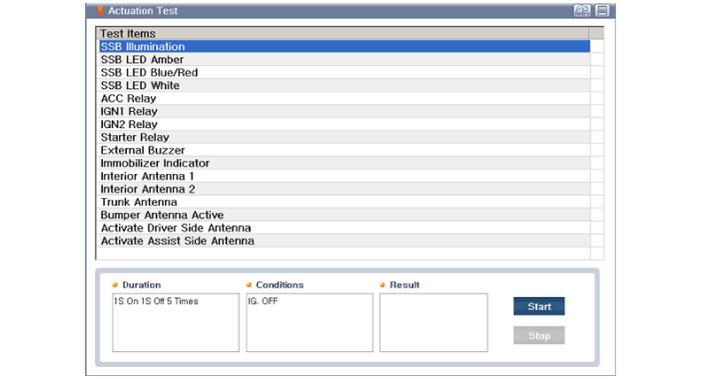This screenshot has width=701, height=379.
Task: Select ACC Relay in the test list
Action: [x=344, y=98]
